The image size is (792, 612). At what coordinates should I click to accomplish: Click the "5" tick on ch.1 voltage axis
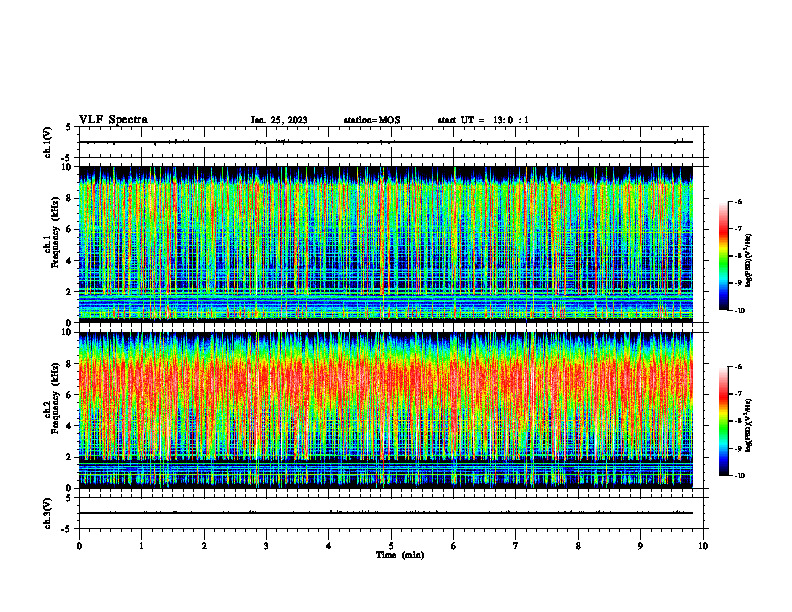70,127
